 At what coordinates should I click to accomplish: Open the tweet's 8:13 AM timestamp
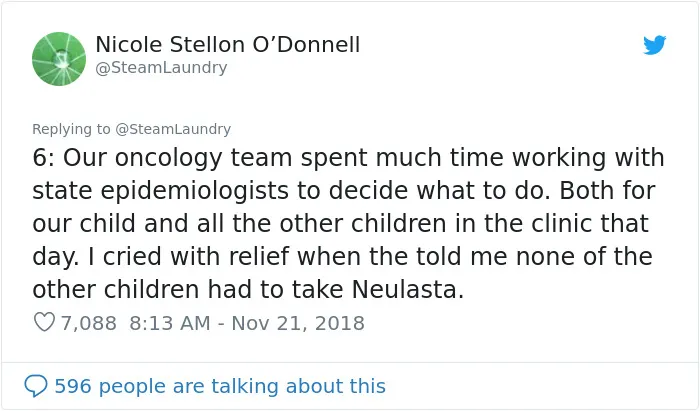(x=170, y=323)
